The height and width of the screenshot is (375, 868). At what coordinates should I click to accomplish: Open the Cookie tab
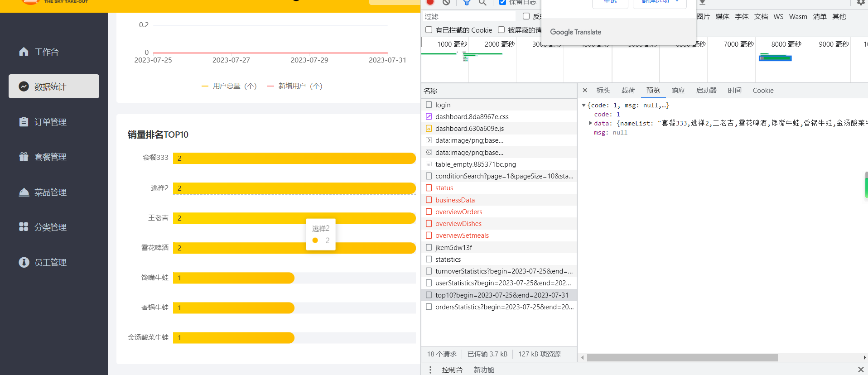click(763, 90)
